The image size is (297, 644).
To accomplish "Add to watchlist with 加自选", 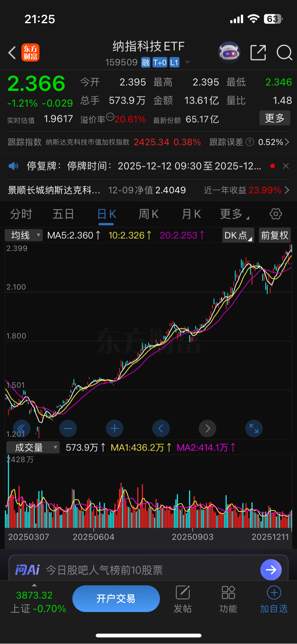I will pos(273,599).
